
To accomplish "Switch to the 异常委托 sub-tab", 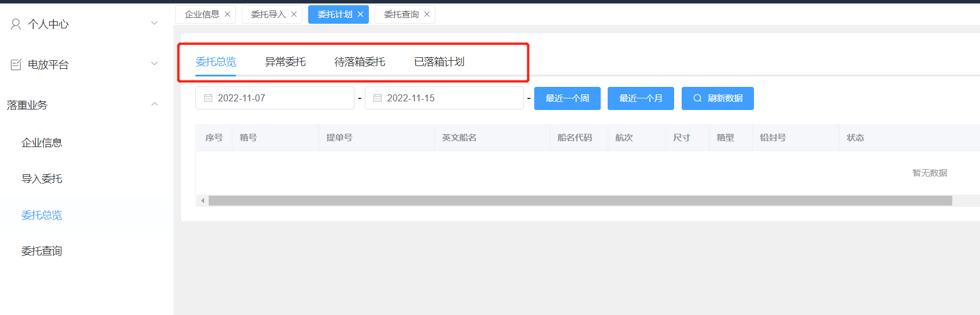I will point(285,62).
